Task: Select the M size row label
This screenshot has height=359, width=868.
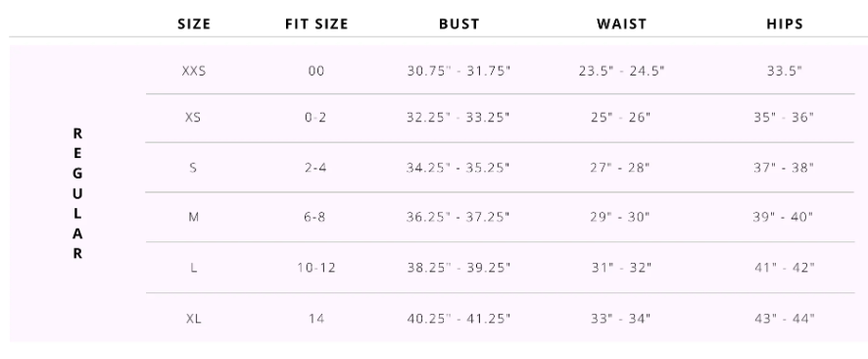Action: point(193,217)
